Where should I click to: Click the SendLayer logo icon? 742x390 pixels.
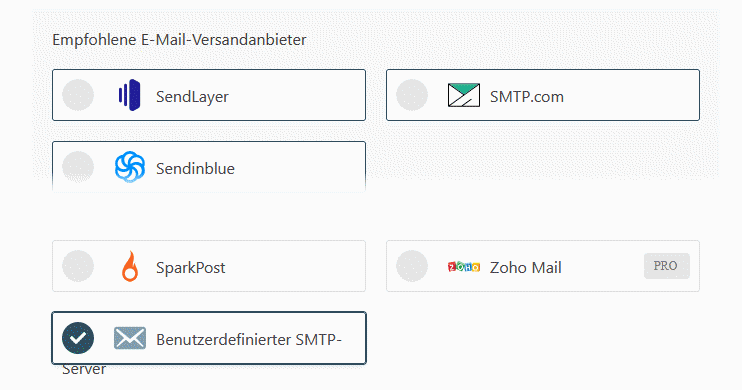[130, 95]
